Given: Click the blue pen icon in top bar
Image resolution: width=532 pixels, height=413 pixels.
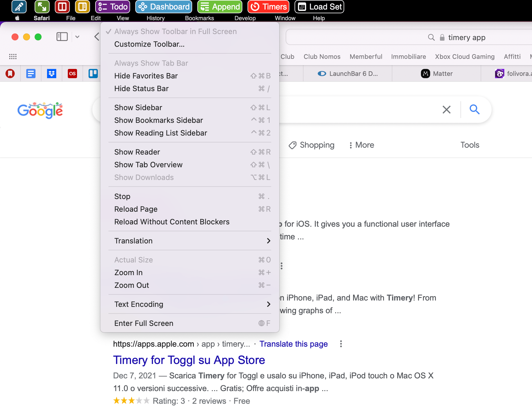Looking at the screenshot, I should [19, 7].
